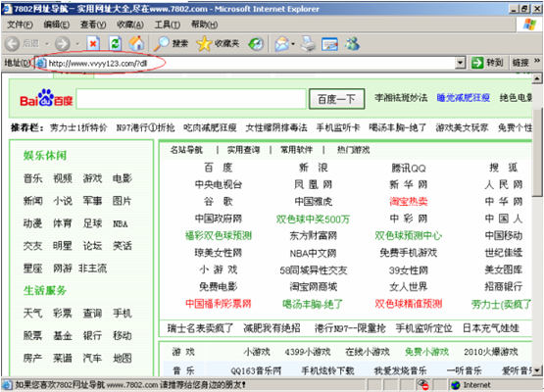Click the Internet zone globe icon
Screen dimensions: 544x392
pos(456,385)
